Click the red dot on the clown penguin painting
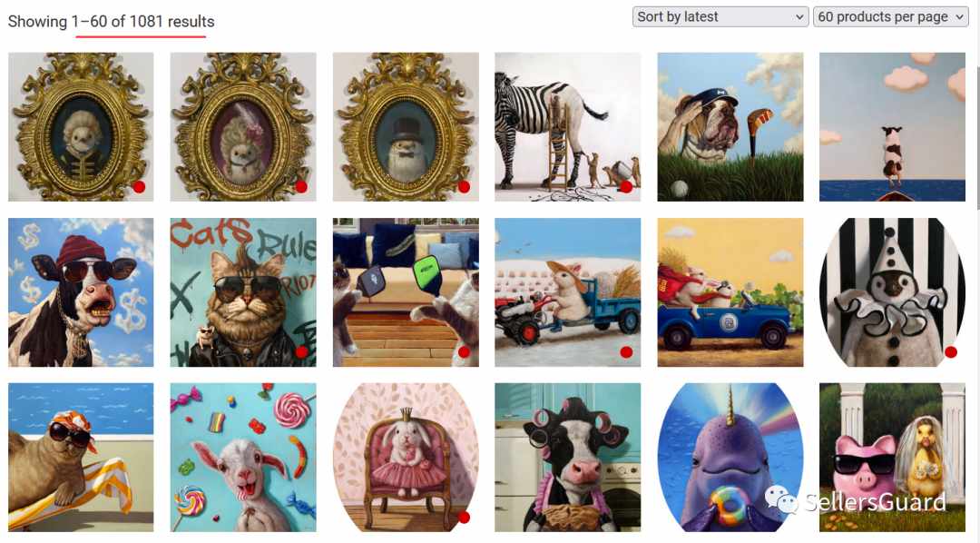The image size is (980, 543). click(951, 352)
